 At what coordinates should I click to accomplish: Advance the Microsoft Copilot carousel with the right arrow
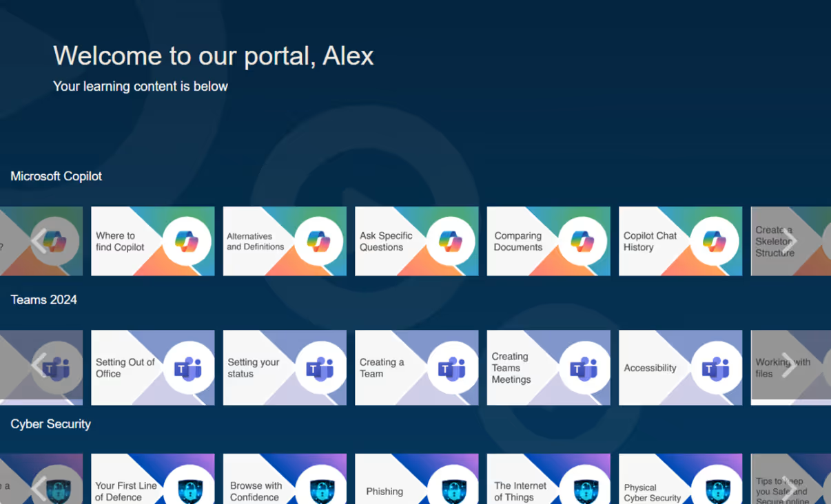click(x=790, y=242)
